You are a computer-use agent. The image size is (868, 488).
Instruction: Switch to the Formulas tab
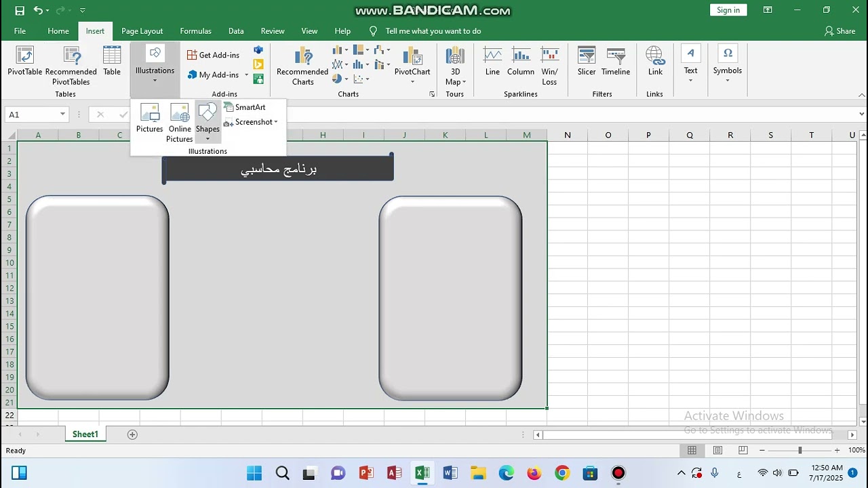pyautogui.click(x=195, y=31)
